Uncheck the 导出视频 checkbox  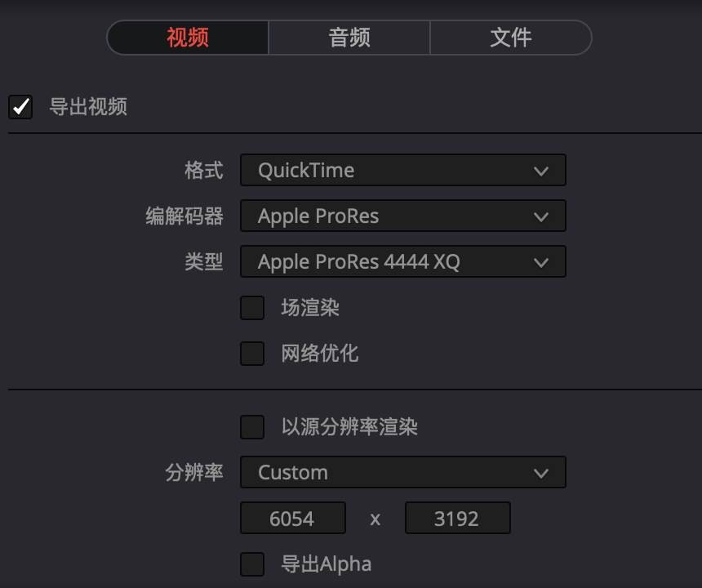pos(20,107)
